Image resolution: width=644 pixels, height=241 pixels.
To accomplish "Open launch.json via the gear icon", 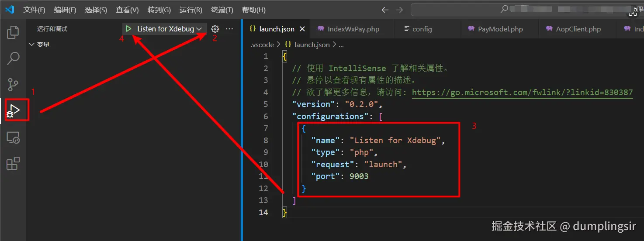I will (215, 29).
